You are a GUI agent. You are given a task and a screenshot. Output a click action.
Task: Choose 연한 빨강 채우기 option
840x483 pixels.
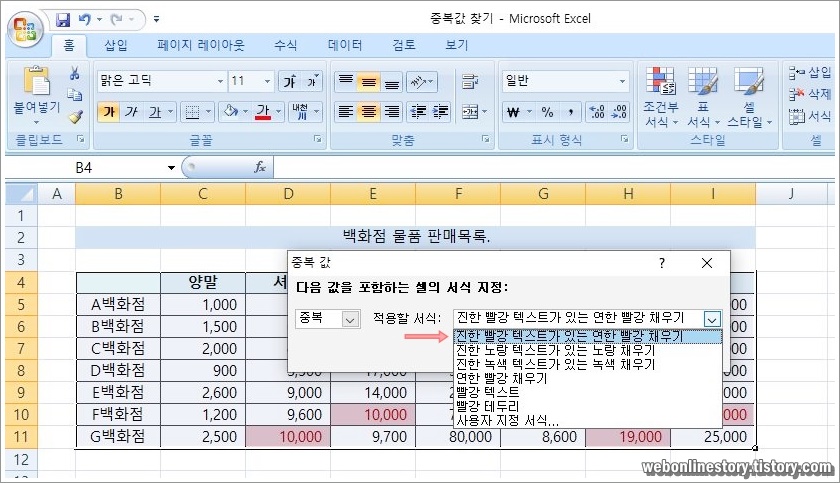coord(588,378)
